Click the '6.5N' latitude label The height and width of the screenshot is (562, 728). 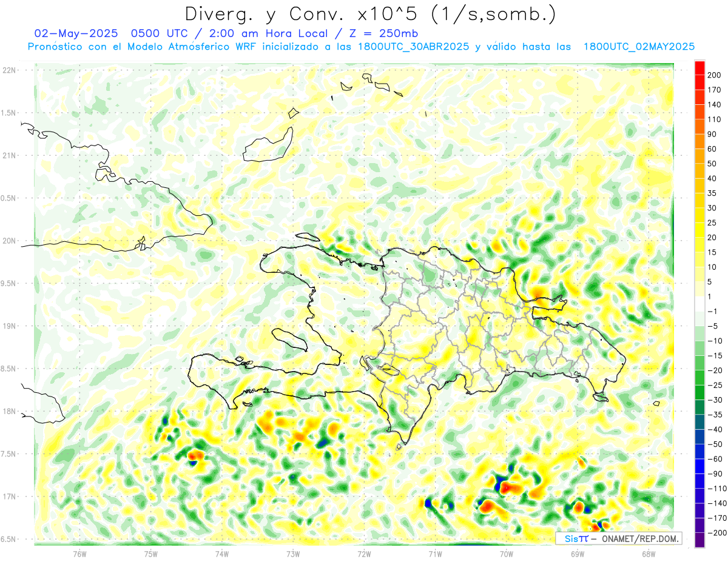pyautogui.click(x=9, y=539)
